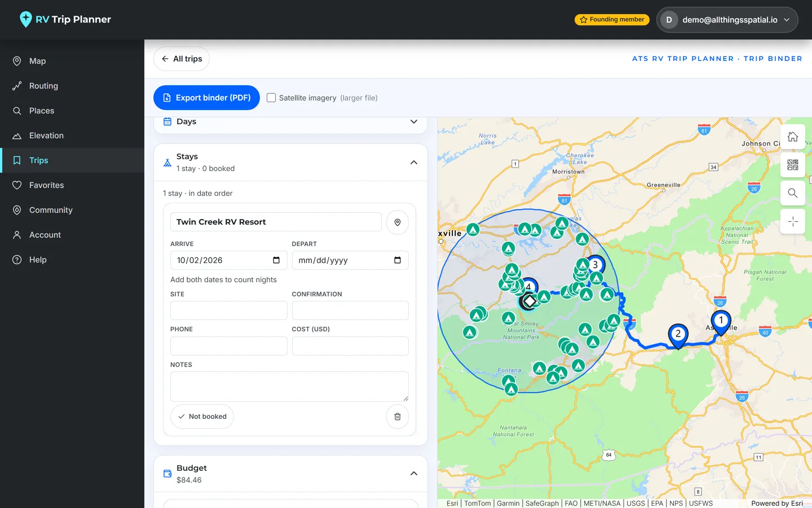The height and width of the screenshot is (508, 812).
Task: Click the Arrive date field 10/02/2026
Action: tap(229, 260)
